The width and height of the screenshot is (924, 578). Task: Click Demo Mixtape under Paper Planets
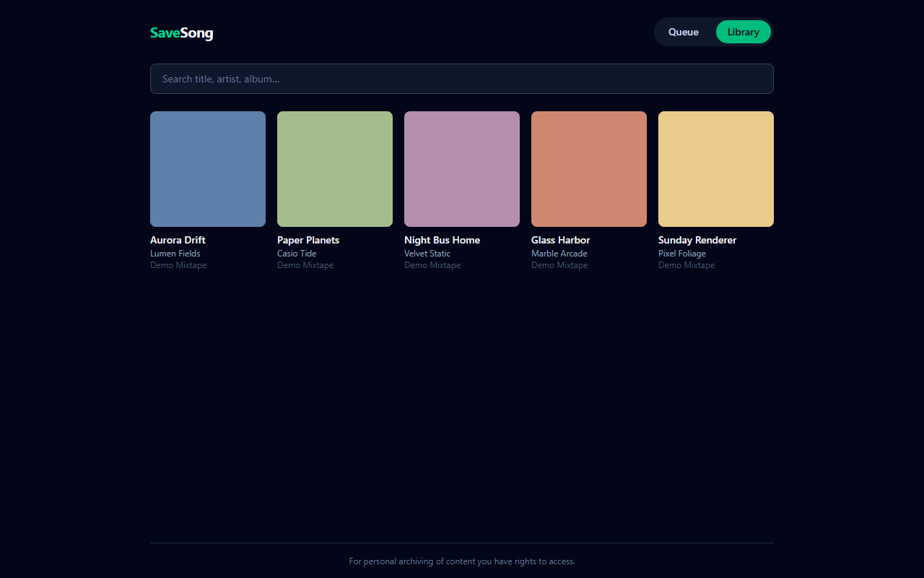[x=305, y=265]
